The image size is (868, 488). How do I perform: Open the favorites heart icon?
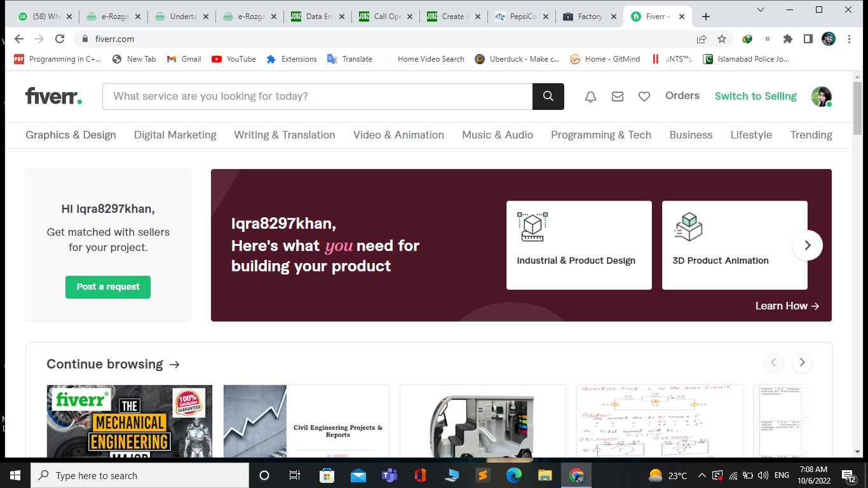coord(644,97)
